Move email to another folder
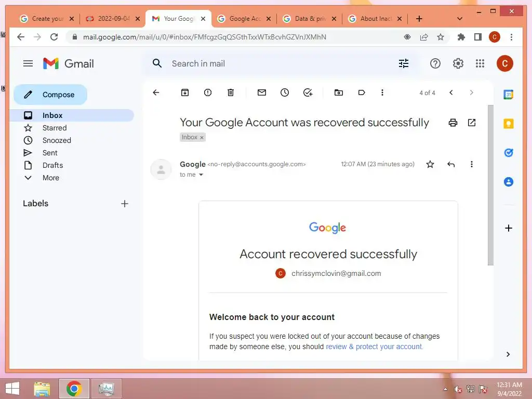 coord(339,92)
